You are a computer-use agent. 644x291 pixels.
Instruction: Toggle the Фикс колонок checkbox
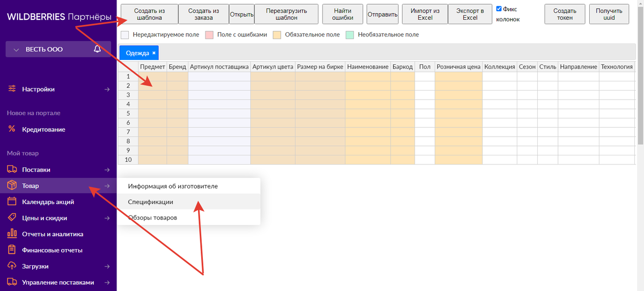click(x=499, y=9)
